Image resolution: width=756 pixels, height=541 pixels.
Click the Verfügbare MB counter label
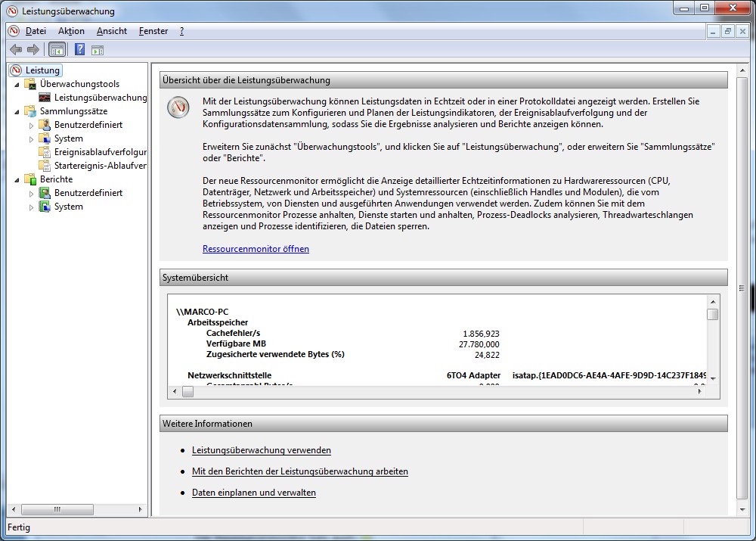point(236,344)
